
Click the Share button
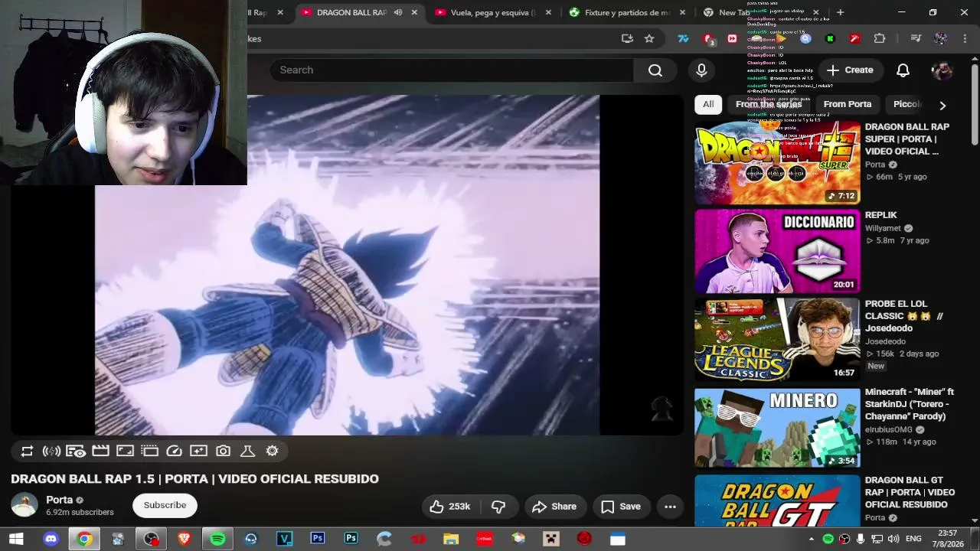click(x=554, y=507)
